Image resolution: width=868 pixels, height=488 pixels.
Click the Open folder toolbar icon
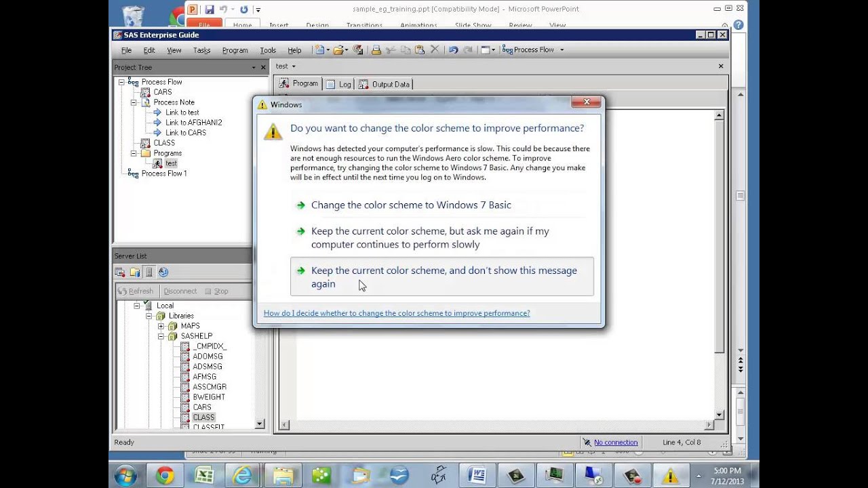click(x=338, y=50)
